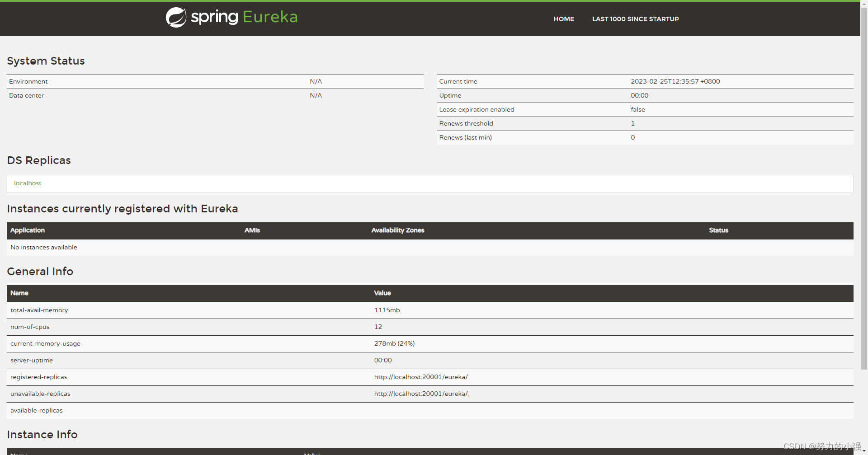Click the registered-replicas URL value
The height and width of the screenshot is (455, 868).
click(x=421, y=377)
